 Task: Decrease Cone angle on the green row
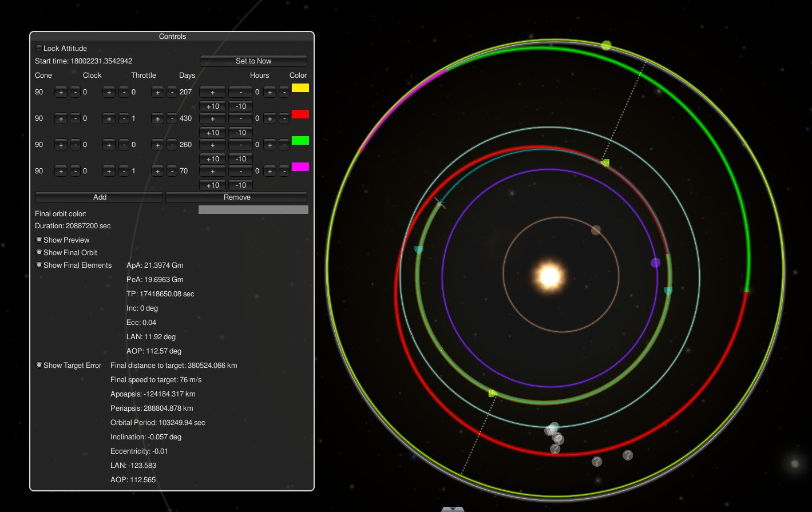click(x=75, y=145)
